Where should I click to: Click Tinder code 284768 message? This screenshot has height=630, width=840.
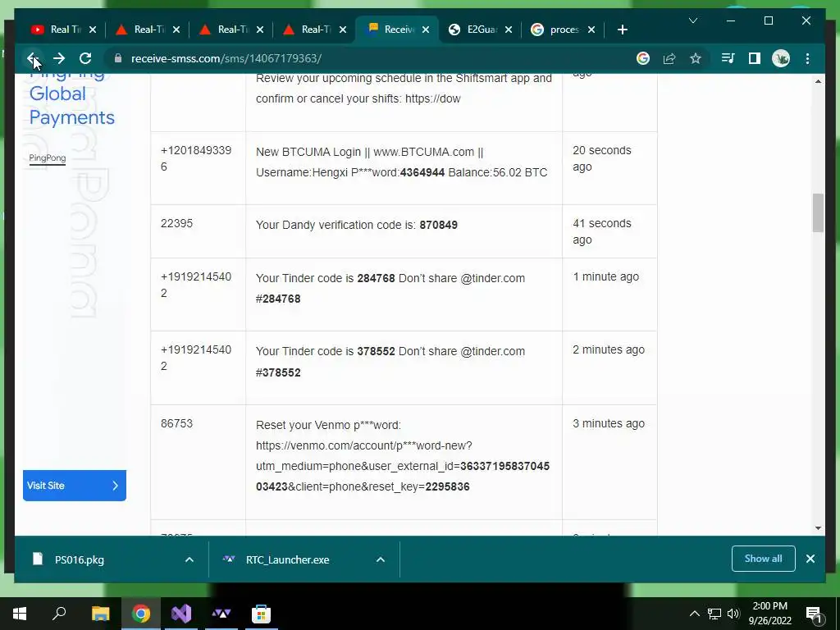pos(390,289)
